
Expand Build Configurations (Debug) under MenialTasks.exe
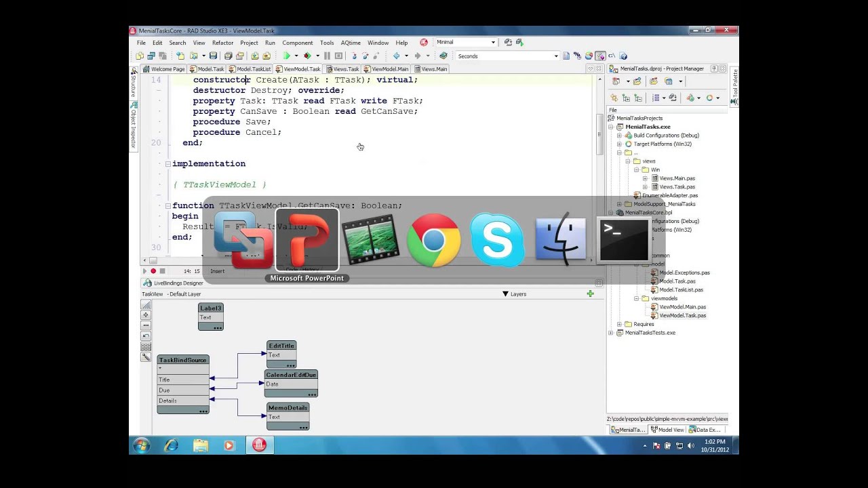(x=619, y=136)
